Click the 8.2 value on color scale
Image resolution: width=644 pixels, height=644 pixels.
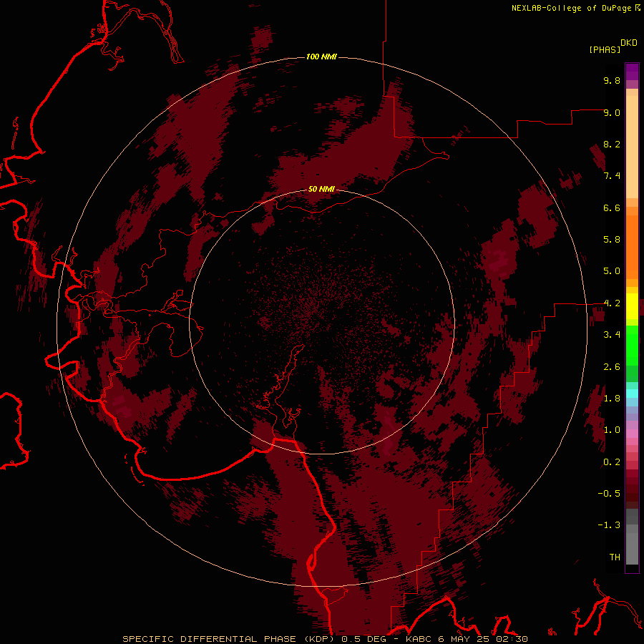point(612,144)
